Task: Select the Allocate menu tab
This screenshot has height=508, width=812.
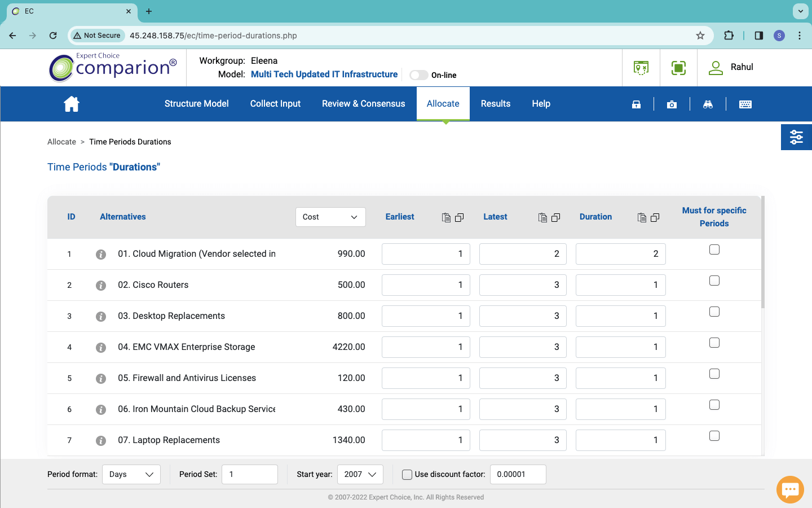Action: 443,104
